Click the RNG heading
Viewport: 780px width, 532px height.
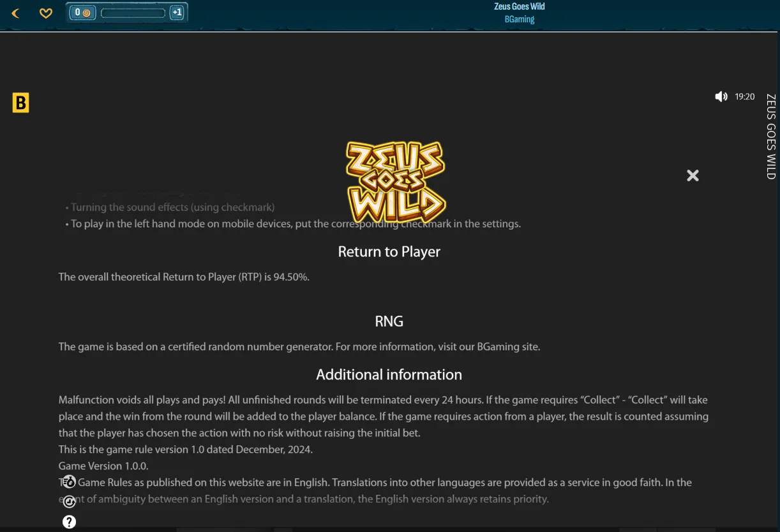[389, 321]
